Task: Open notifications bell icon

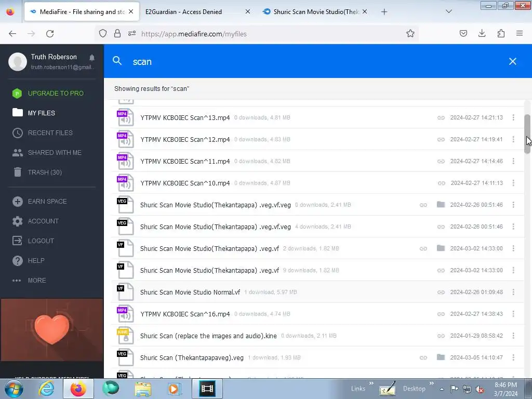Action: 91,57
